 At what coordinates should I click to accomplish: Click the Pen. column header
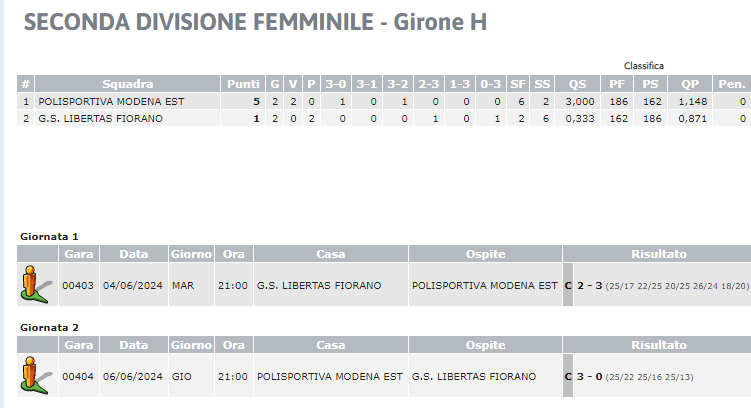click(732, 84)
